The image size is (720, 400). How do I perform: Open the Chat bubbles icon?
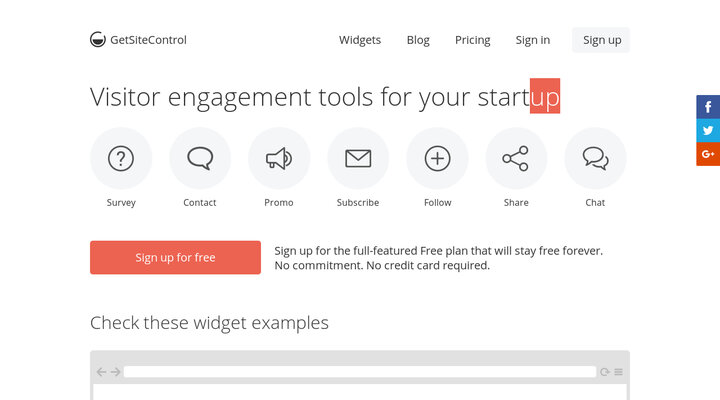pos(595,158)
